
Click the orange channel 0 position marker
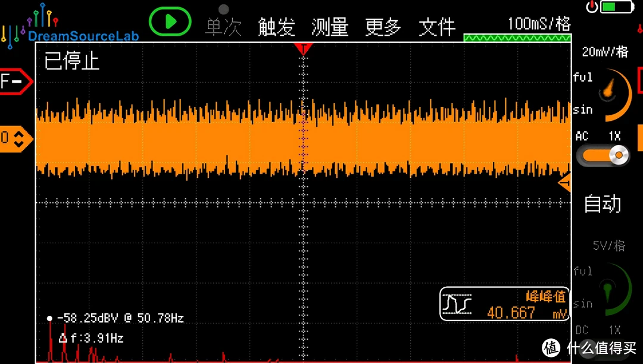16,139
